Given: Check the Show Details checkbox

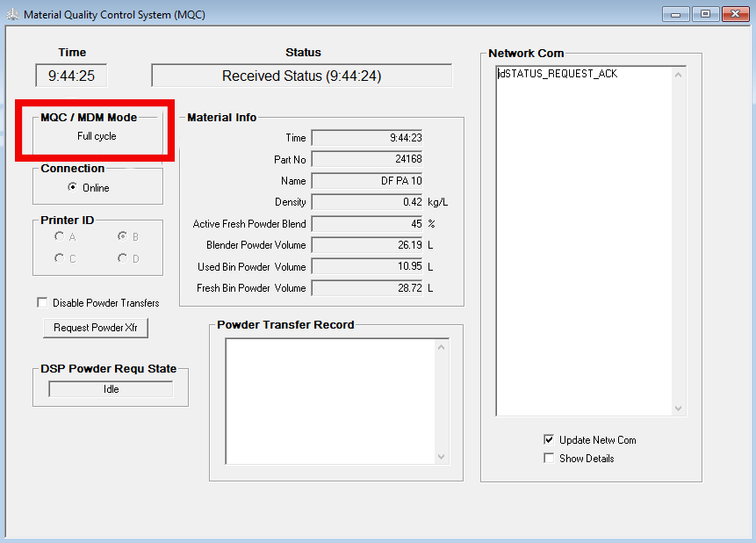Looking at the screenshot, I should 549,459.
